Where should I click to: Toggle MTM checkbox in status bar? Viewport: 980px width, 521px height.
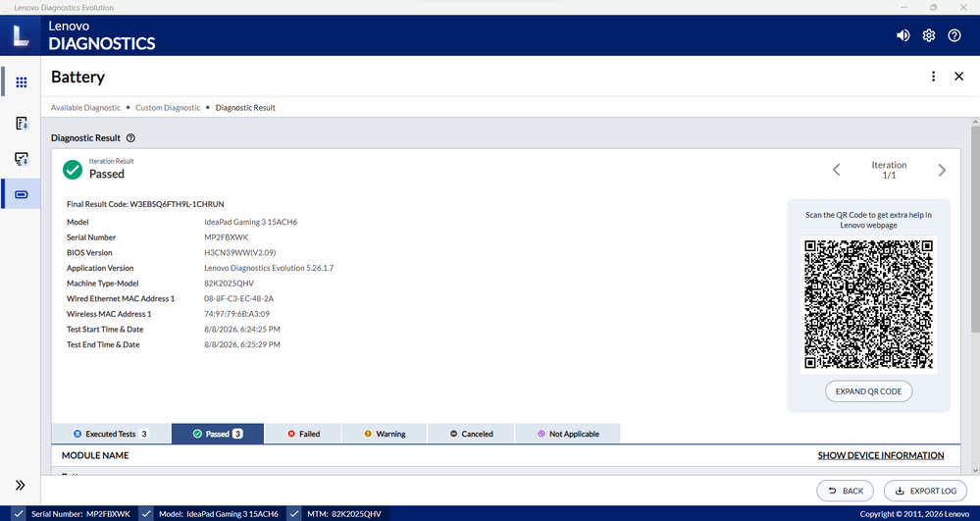point(295,513)
